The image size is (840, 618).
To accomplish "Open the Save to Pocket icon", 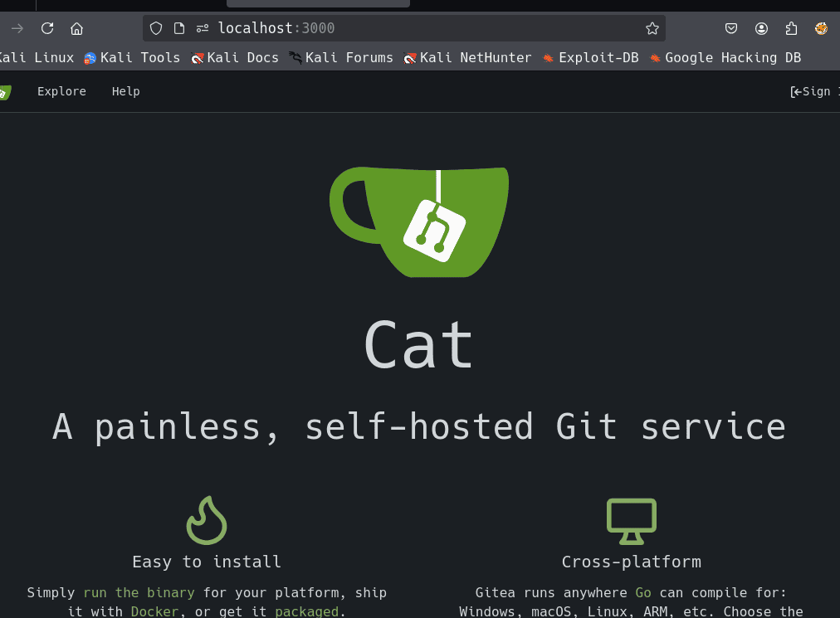I will click(731, 28).
